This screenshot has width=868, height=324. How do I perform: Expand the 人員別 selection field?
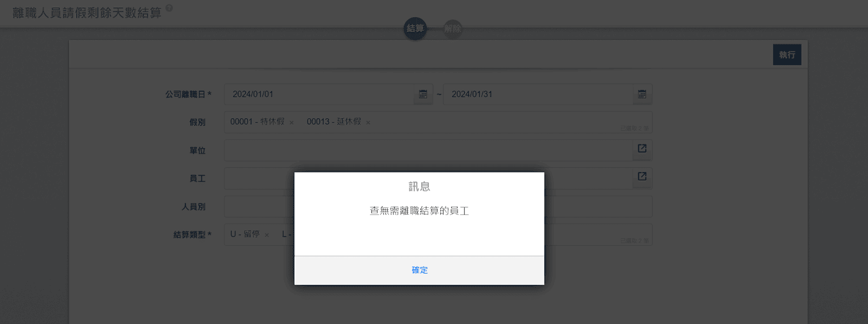[x=596, y=207]
